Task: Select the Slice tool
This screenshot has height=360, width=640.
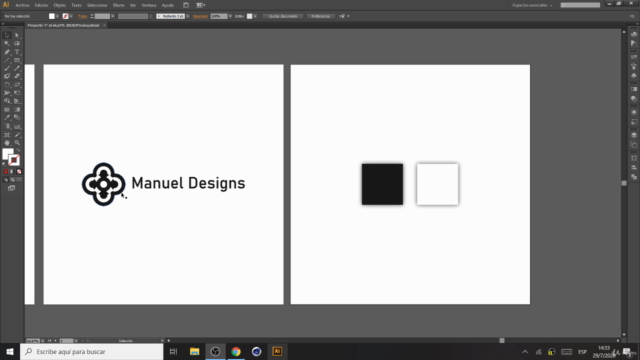Action: point(17,135)
